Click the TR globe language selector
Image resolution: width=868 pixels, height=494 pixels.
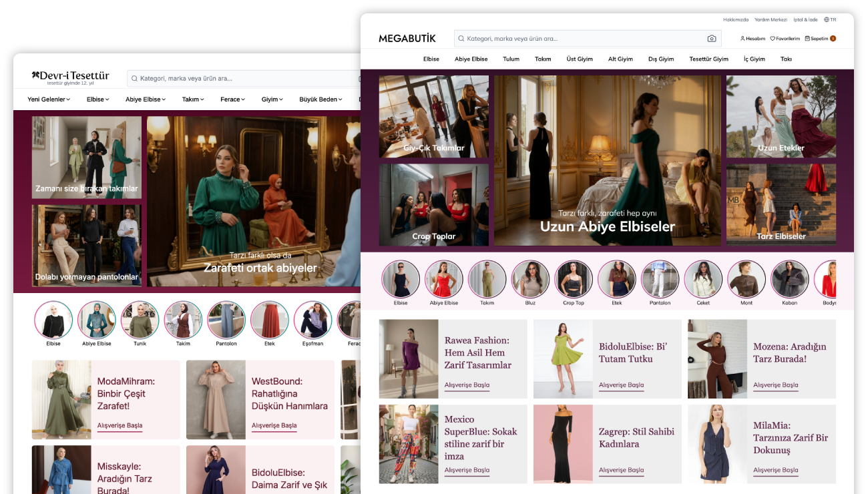point(830,20)
